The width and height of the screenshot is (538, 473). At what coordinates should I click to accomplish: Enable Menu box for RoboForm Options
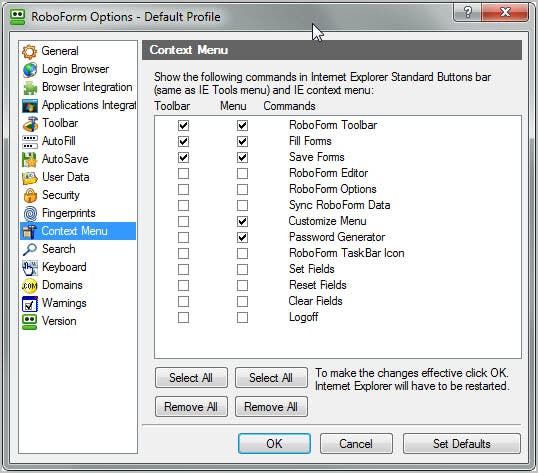tap(242, 189)
